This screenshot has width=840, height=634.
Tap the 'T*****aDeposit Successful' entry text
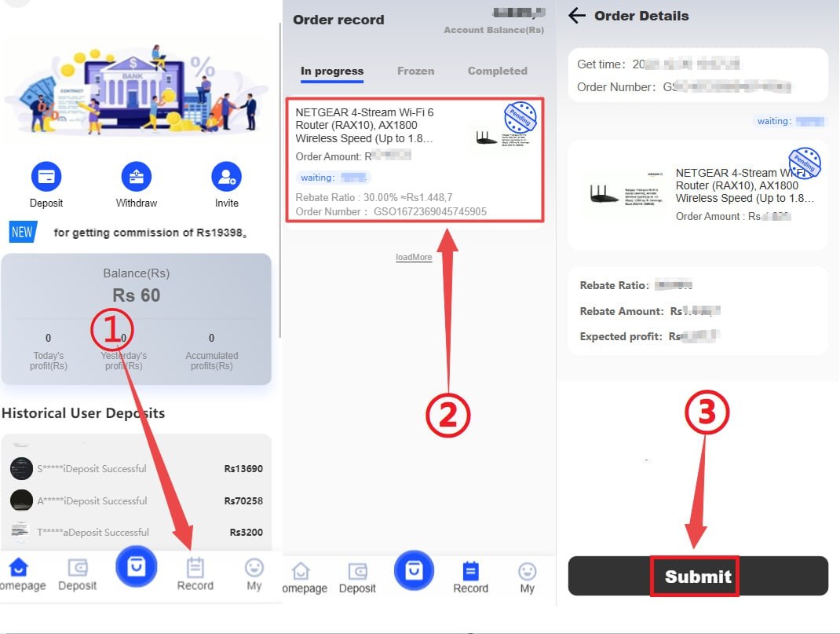(93, 532)
